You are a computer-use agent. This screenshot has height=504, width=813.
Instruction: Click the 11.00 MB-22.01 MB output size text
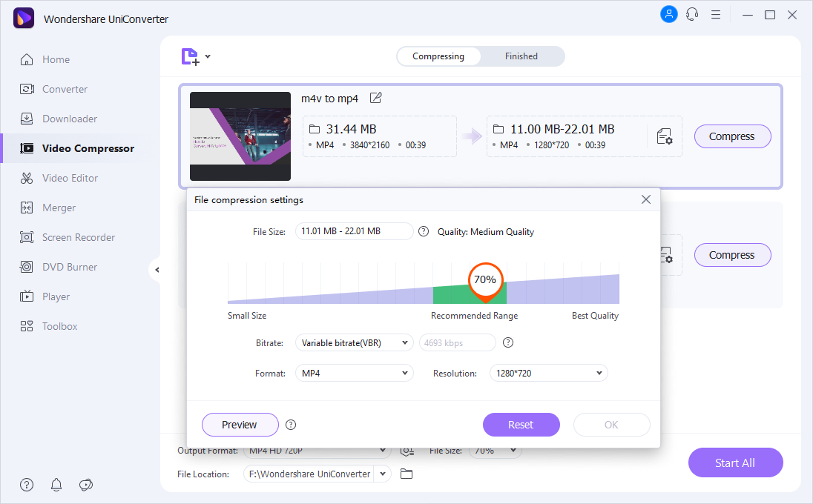[x=562, y=129]
